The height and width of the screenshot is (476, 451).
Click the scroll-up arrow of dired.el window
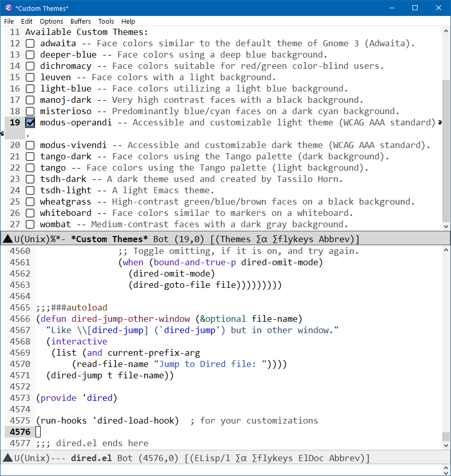click(446, 250)
